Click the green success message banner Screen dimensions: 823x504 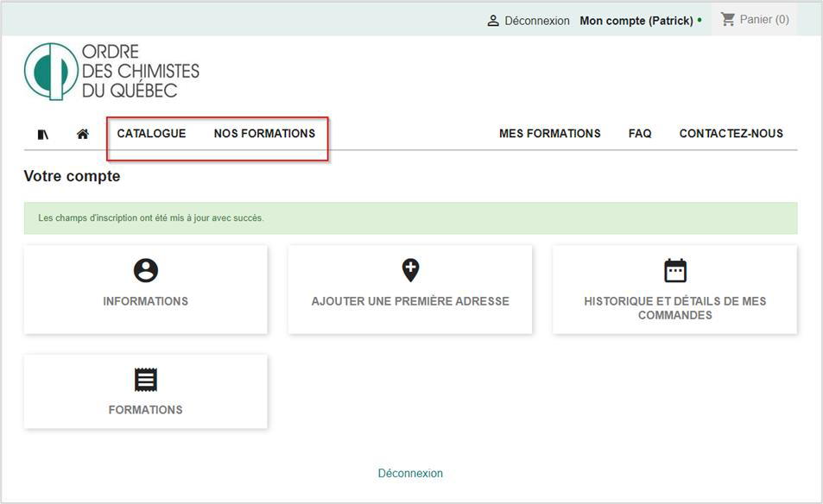pyautogui.click(x=410, y=218)
